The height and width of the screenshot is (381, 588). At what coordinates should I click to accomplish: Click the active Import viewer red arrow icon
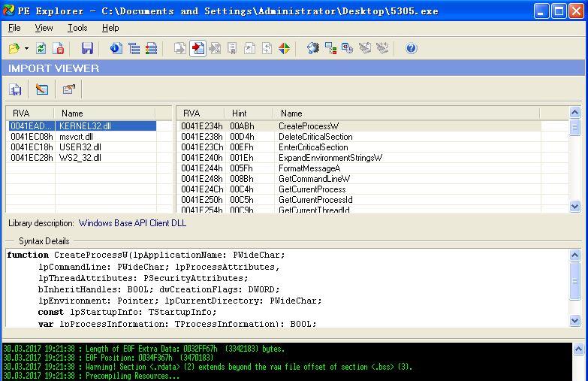pyautogui.click(x=198, y=48)
